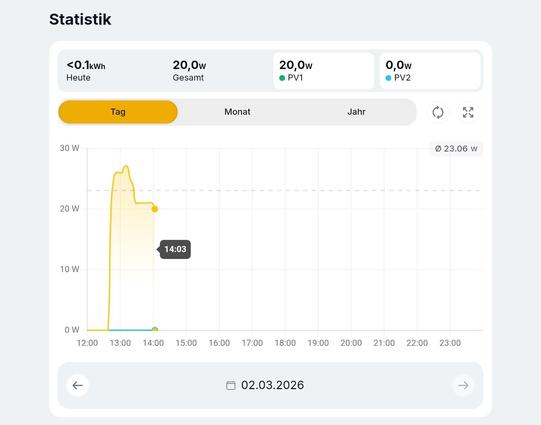
Task: Click the yellow data point at 14:03
Action: click(x=155, y=209)
